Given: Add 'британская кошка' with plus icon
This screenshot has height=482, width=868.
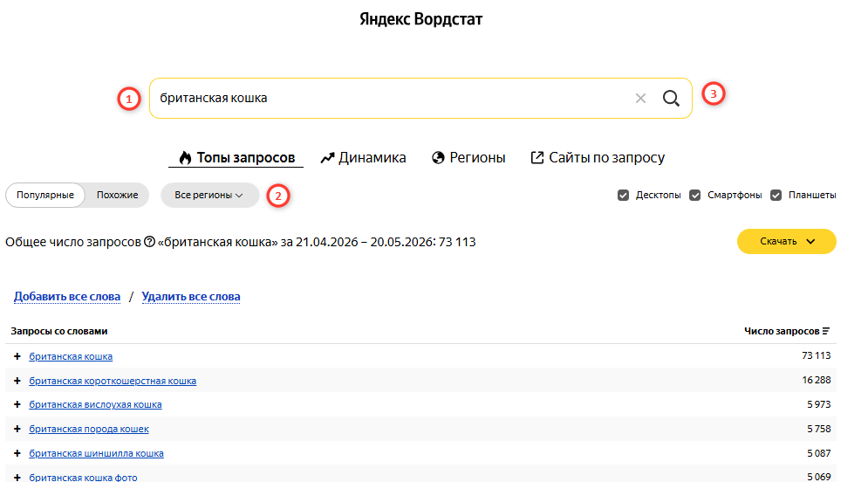Looking at the screenshot, I should coord(17,356).
